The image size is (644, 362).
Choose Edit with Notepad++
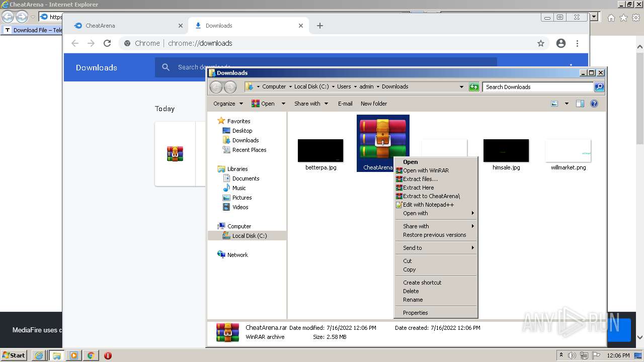pos(436,205)
